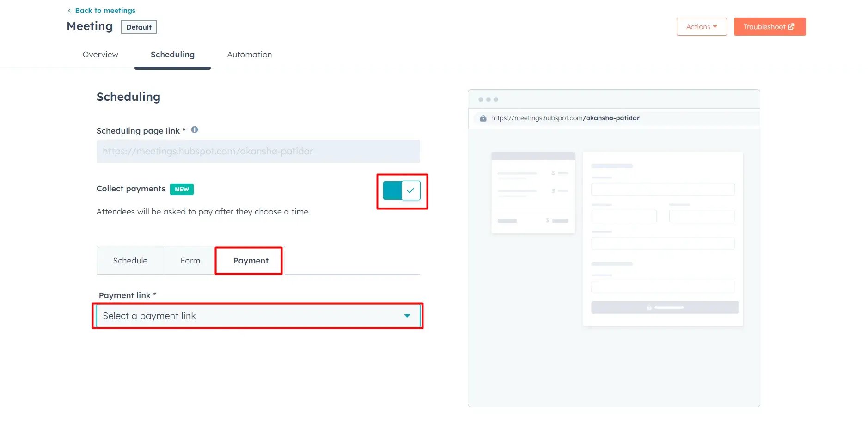Expand the Actions dropdown button
The height and width of the screenshot is (441, 868).
tap(702, 27)
